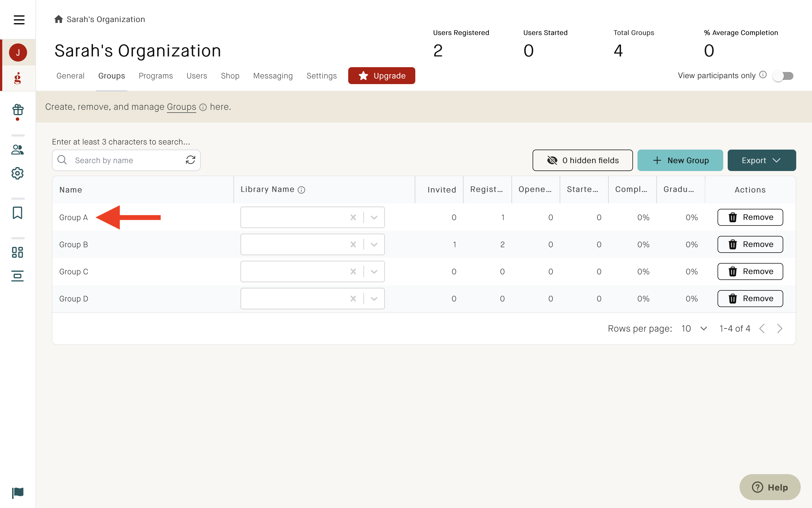Expand Group D library dropdown
This screenshot has width=812, height=508.
coord(374,298)
